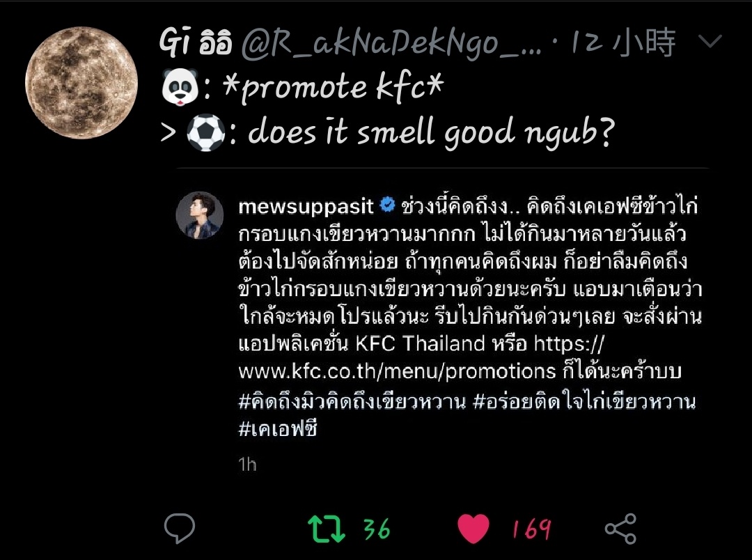
Task: Share the tweet via share icon
Action: (620, 529)
